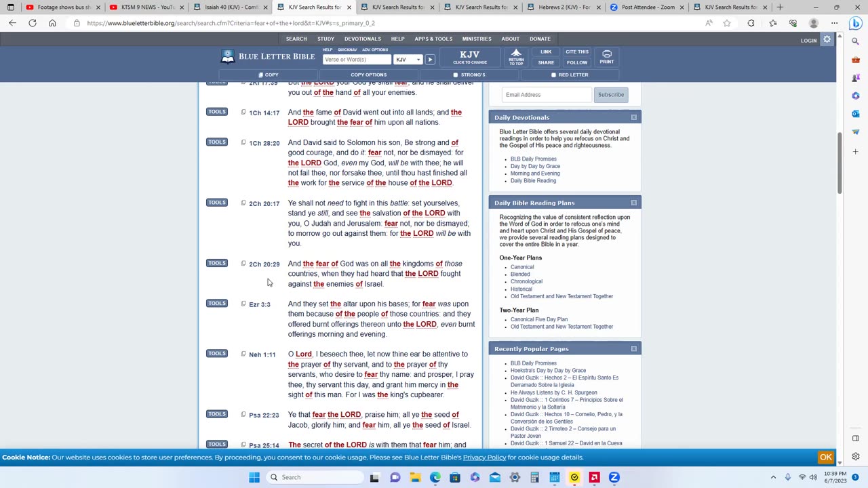The image size is (868, 488).
Task: Tick the select box for Psa 22:23
Action: (x=243, y=414)
